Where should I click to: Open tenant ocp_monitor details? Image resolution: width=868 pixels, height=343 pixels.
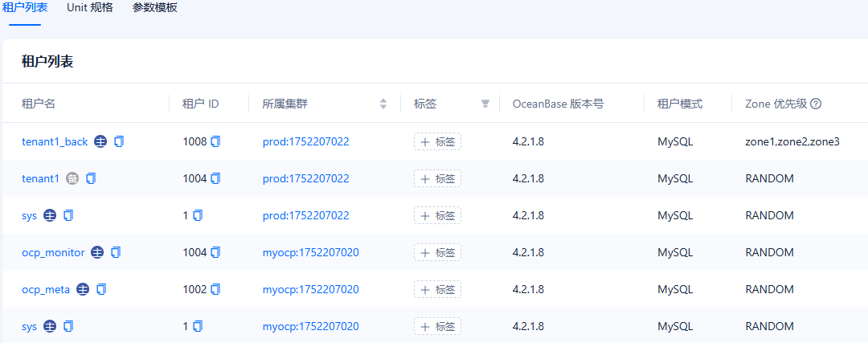[x=53, y=252]
